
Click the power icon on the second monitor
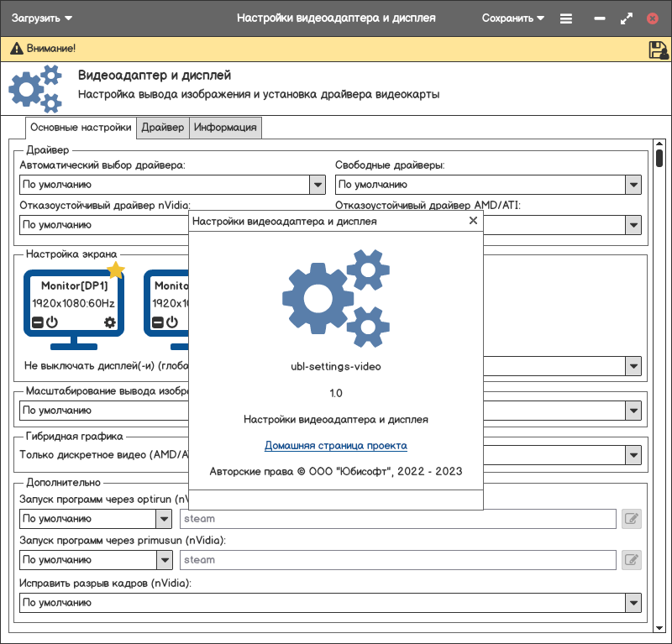172,322
